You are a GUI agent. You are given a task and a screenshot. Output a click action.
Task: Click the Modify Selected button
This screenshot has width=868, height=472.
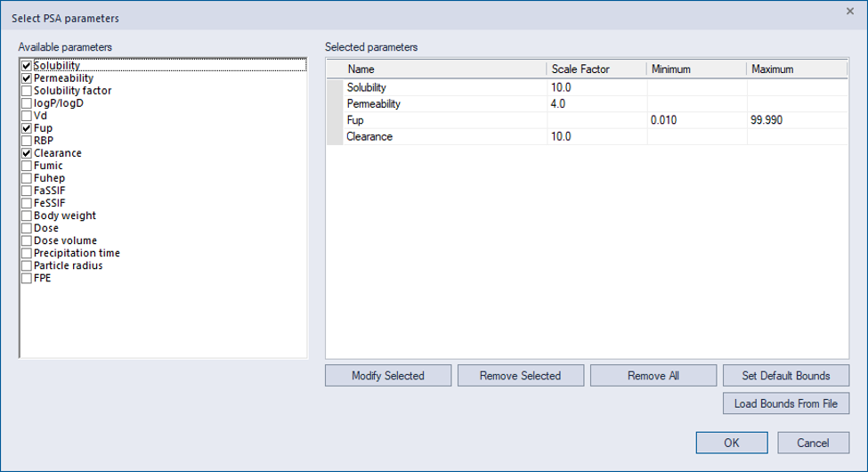(388, 376)
